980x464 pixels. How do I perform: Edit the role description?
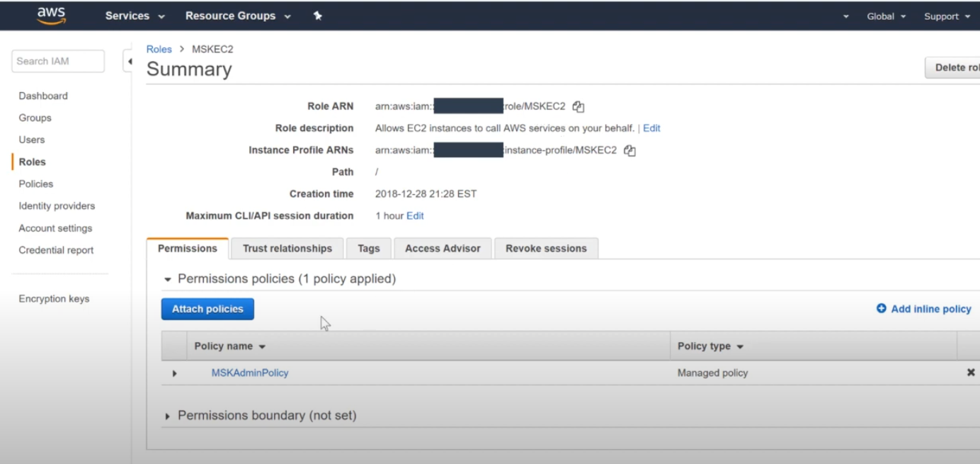(651, 128)
